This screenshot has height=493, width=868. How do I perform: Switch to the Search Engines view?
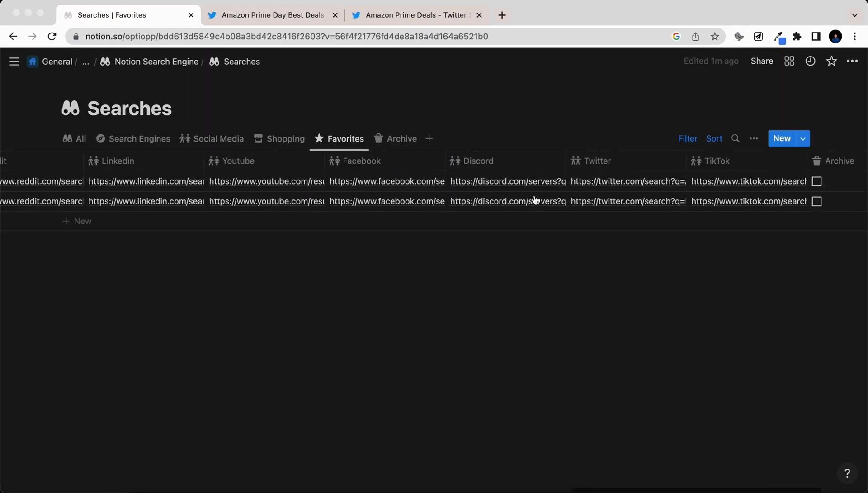pos(133,139)
